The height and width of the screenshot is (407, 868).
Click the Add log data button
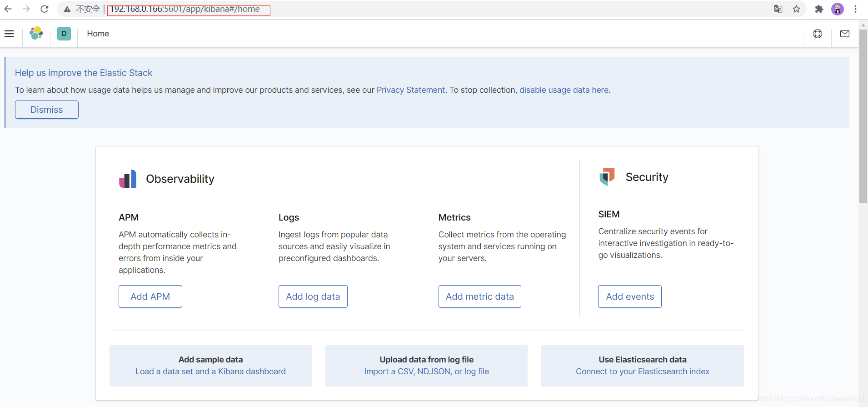313,296
